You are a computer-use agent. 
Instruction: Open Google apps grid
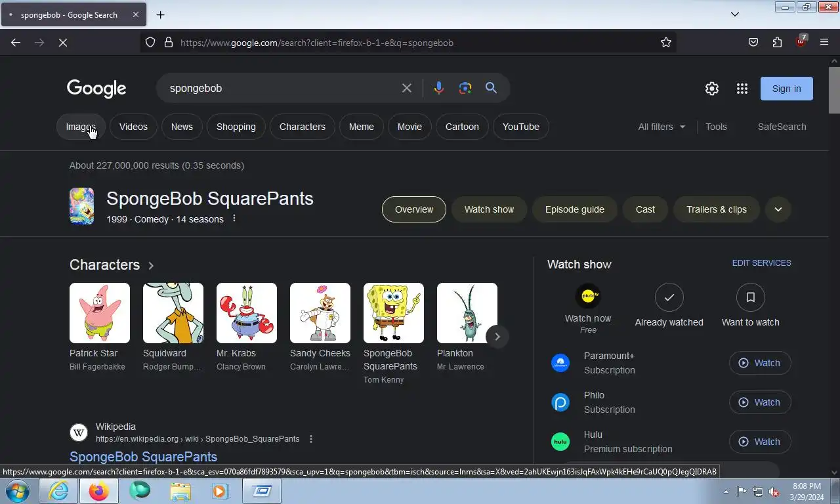tap(742, 89)
